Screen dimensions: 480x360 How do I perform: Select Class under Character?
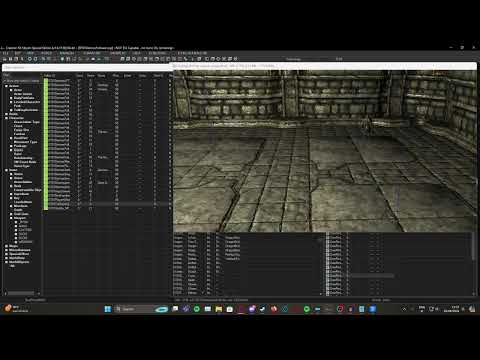coord(18,126)
